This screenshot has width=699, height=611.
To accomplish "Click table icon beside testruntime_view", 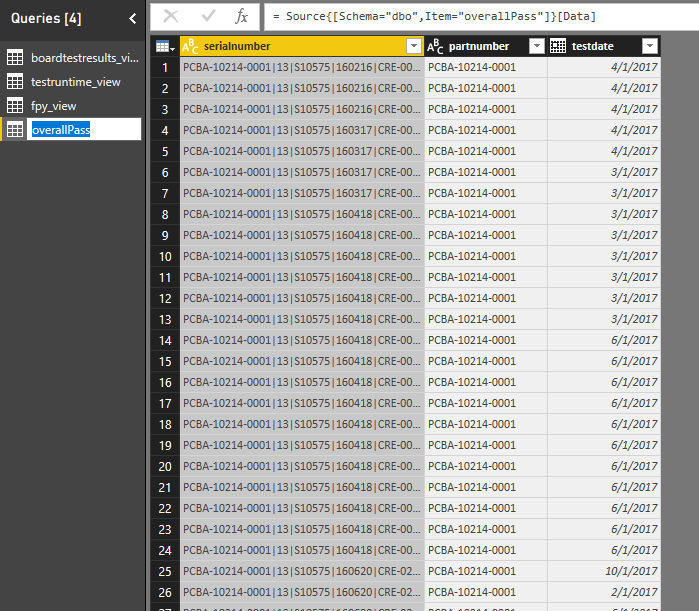I will (15, 82).
